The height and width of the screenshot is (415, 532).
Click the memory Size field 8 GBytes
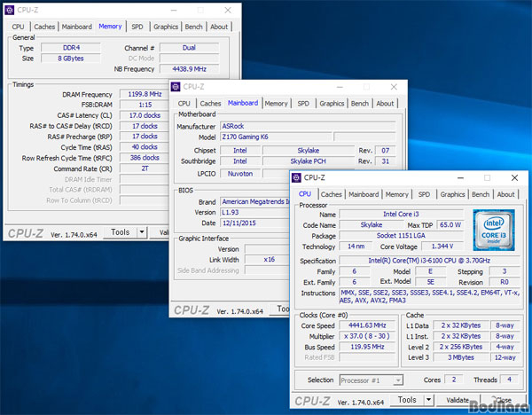click(x=71, y=59)
